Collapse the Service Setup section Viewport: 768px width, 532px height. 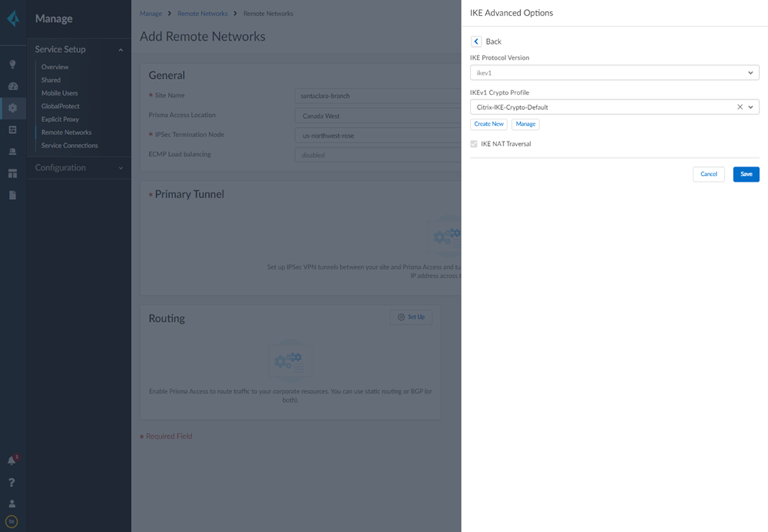click(121, 50)
